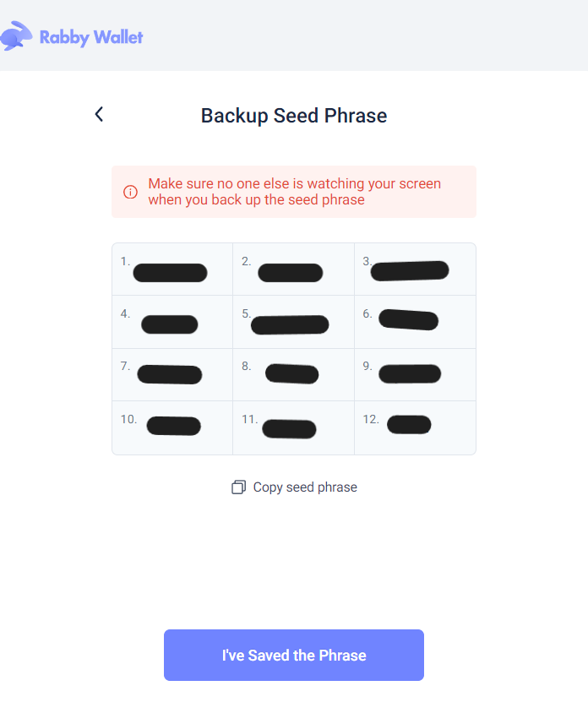Click the red warning info icon
The width and height of the screenshot is (588, 713).
tap(130, 192)
